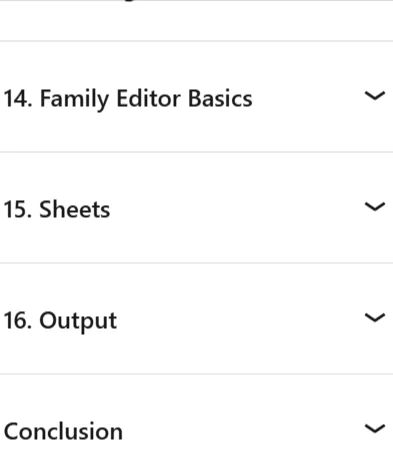Click the number 16 beside Output

pos(18,321)
